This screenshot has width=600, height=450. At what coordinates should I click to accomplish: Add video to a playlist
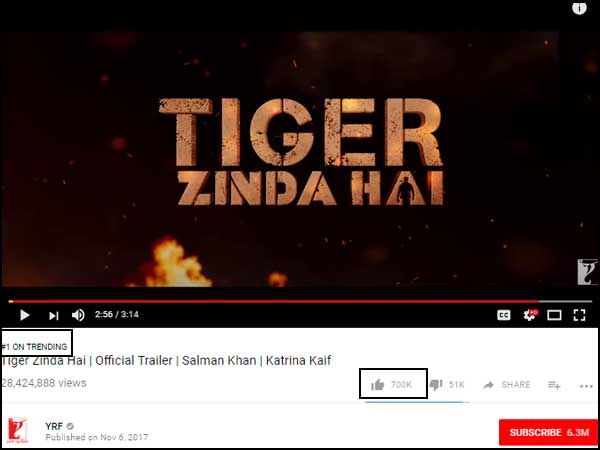pyautogui.click(x=554, y=385)
